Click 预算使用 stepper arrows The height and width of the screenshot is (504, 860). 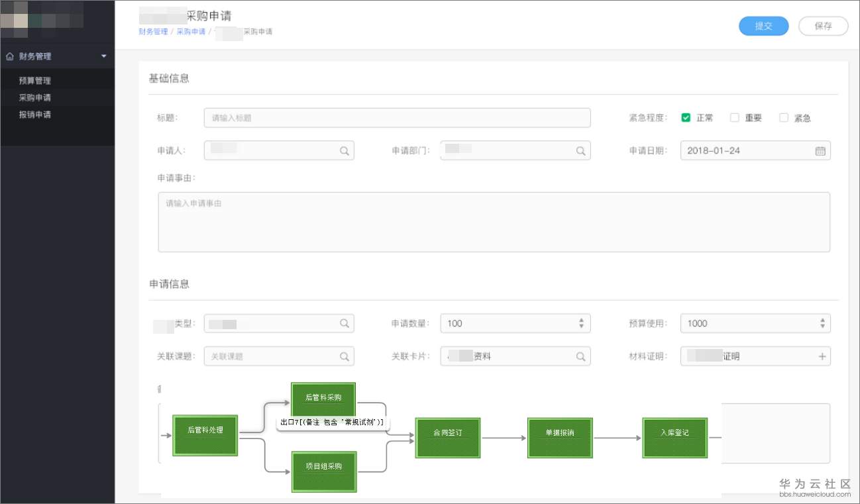(x=822, y=323)
